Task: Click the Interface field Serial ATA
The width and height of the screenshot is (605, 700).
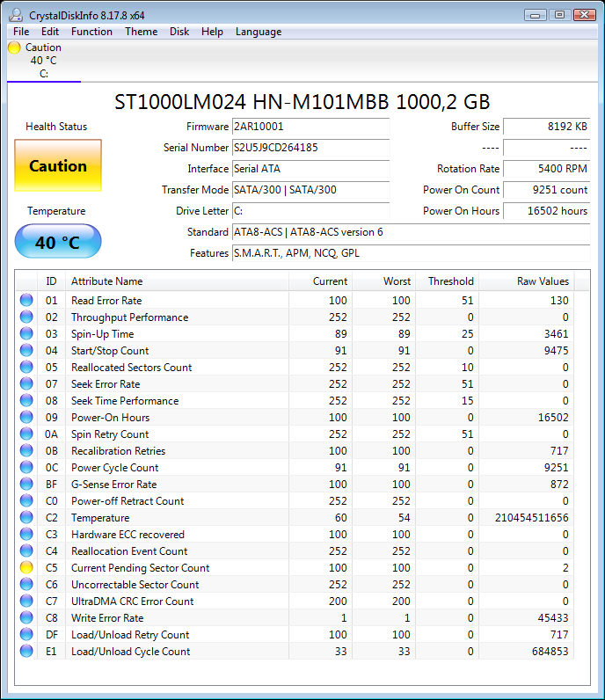Action: click(310, 169)
